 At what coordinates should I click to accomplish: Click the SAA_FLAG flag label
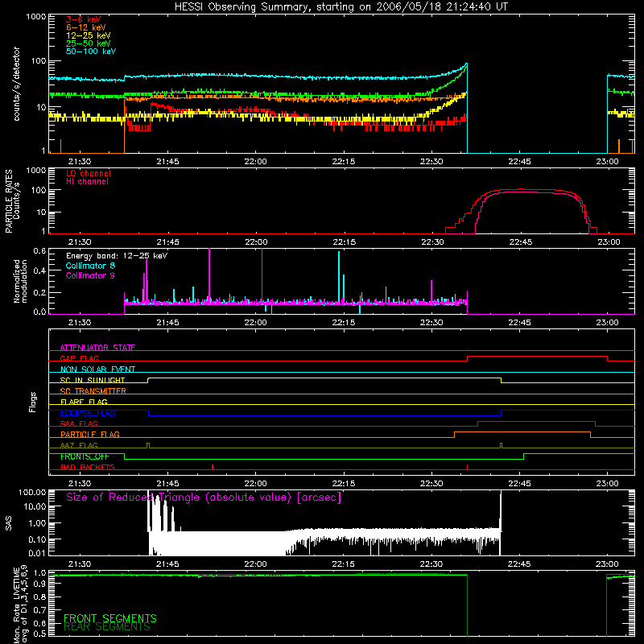coord(79,423)
